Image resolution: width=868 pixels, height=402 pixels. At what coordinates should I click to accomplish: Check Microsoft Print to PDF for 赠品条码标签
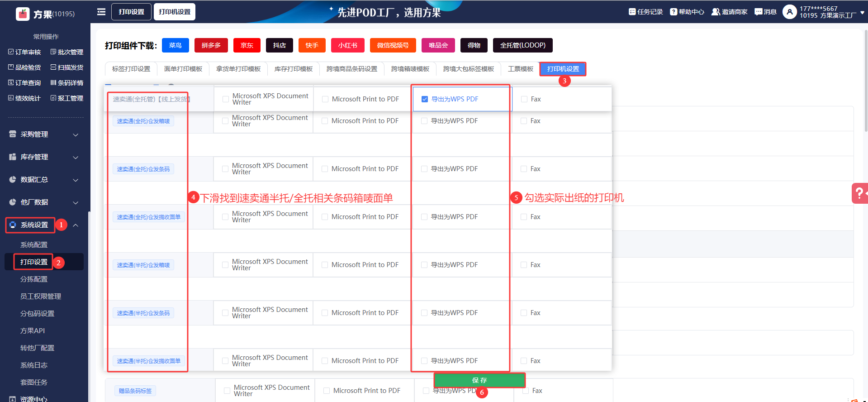(327, 391)
